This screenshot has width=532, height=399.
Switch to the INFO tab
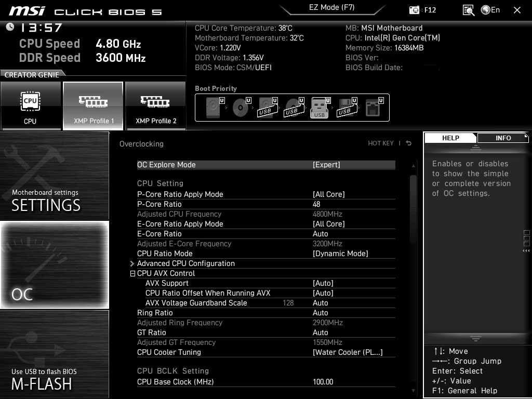pyautogui.click(x=503, y=138)
